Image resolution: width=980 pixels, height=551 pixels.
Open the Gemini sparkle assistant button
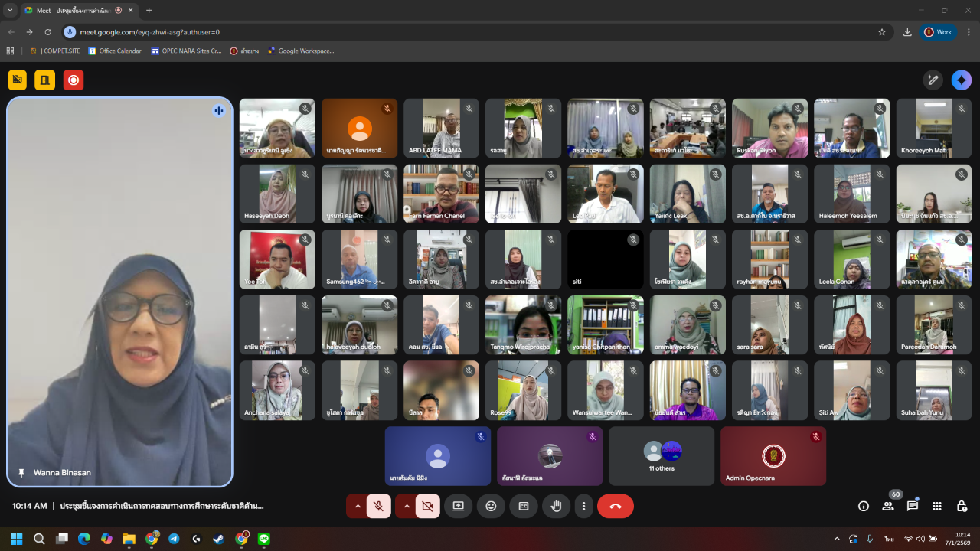[962, 80]
